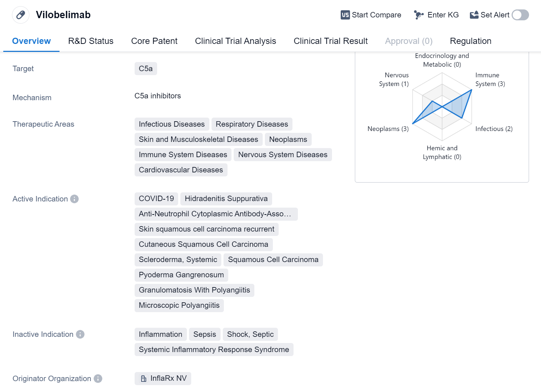The height and width of the screenshot is (392, 541).
Task: Toggle the Set Alert switch on
Action: click(x=520, y=15)
